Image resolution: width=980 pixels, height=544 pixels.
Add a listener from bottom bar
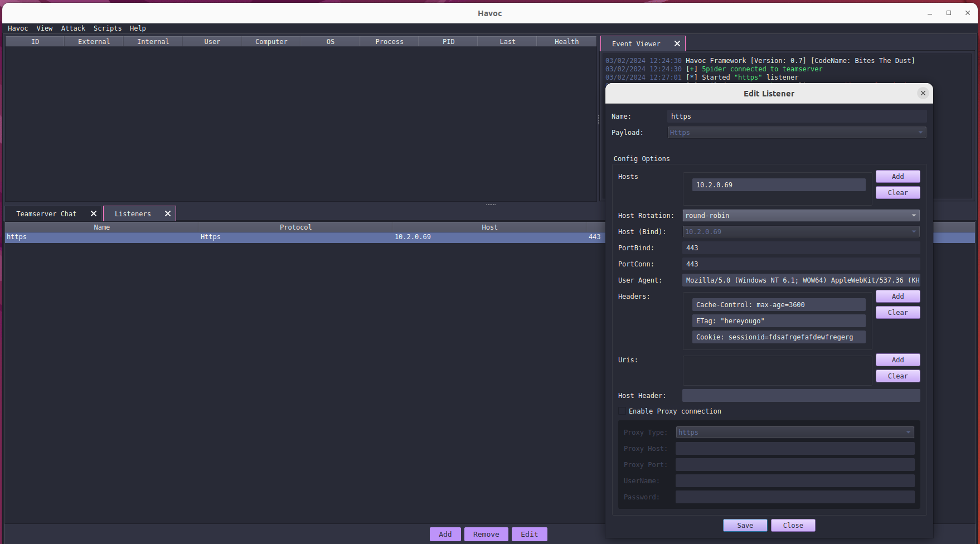coord(445,535)
